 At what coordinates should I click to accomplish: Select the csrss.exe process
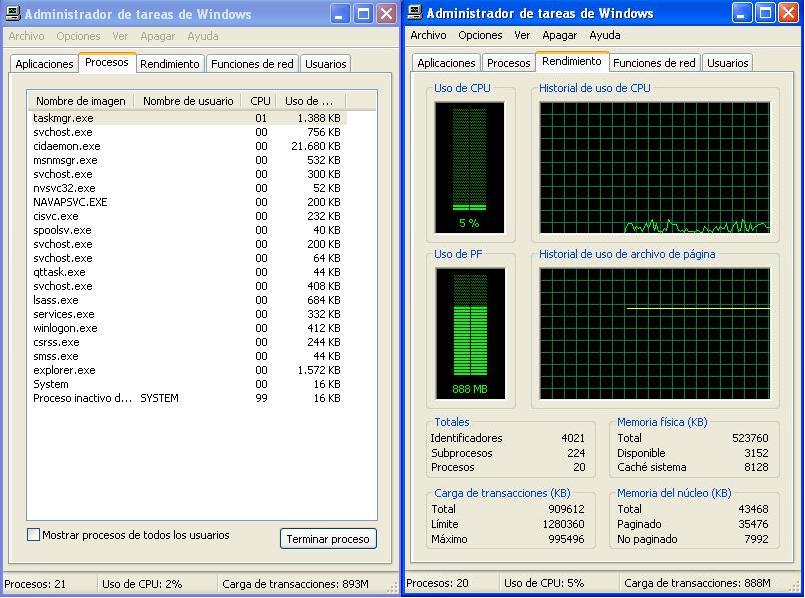[187, 342]
